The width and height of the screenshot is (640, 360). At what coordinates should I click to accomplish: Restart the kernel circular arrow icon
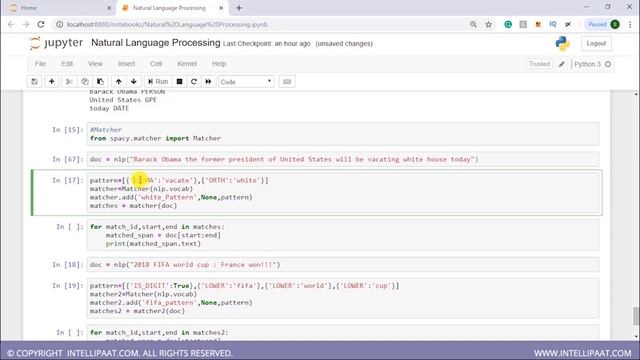click(194, 82)
